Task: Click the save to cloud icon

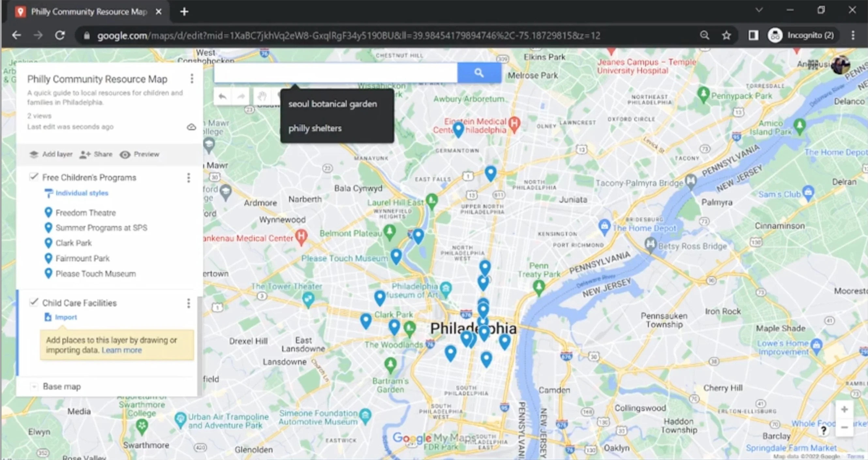Action: pyautogui.click(x=191, y=126)
